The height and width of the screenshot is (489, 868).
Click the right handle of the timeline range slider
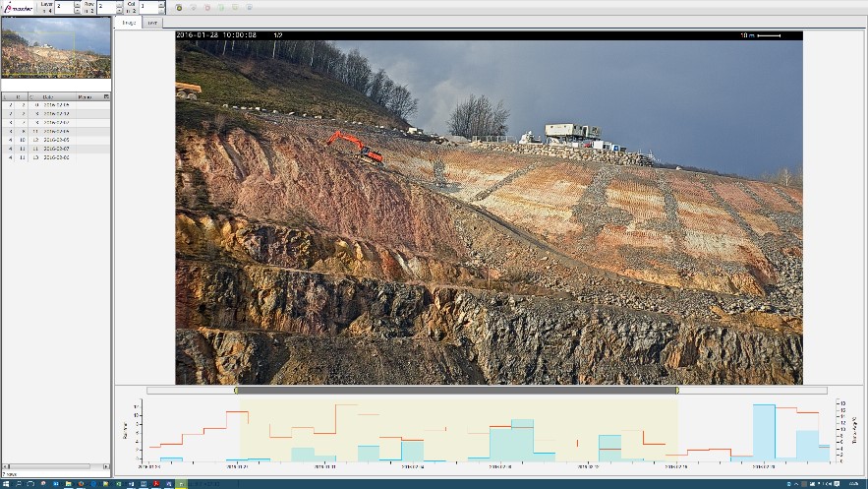click(x=677, y=391)
